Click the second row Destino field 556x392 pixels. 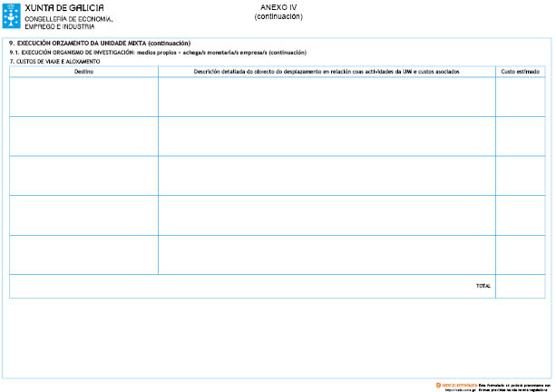[83, 136]
